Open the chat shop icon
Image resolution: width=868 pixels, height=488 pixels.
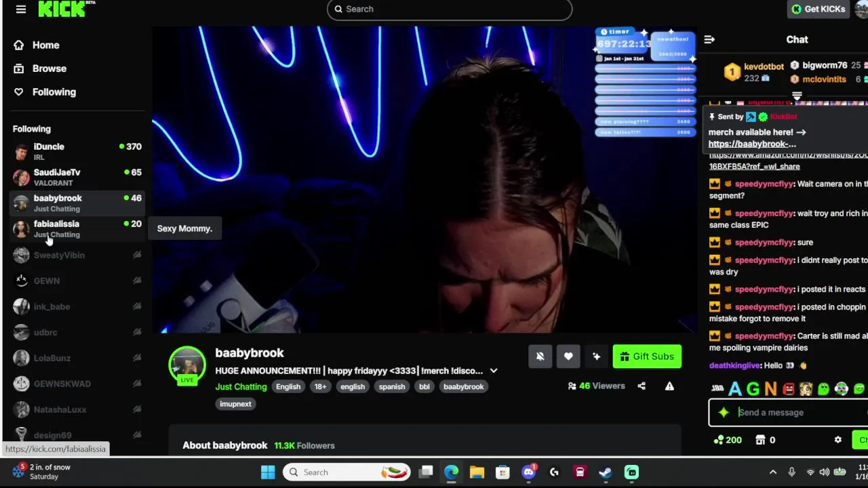[760, 440]
